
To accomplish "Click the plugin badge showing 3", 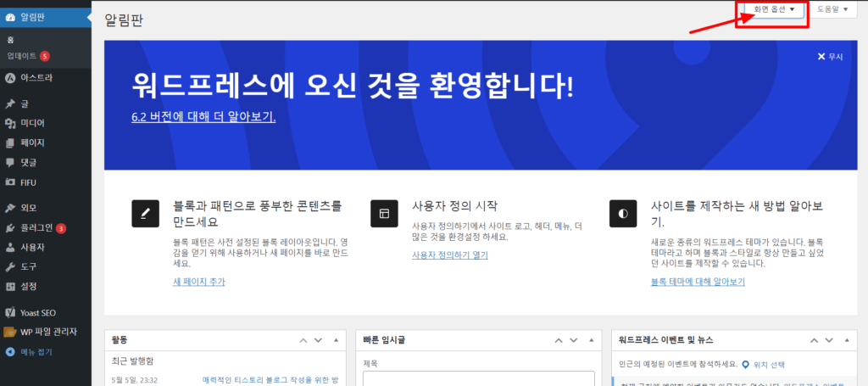I will [61, 228].
